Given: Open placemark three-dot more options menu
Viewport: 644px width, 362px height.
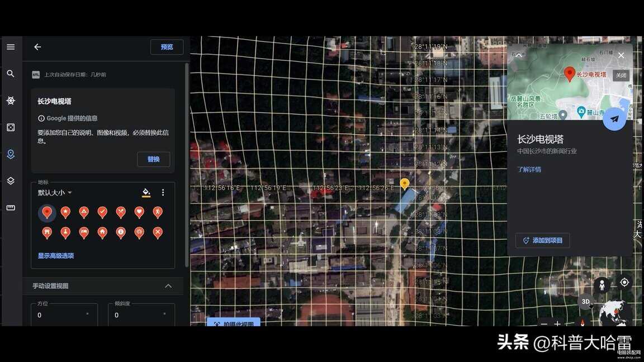Looking at the screenshot, I should (x=163, y=193).
